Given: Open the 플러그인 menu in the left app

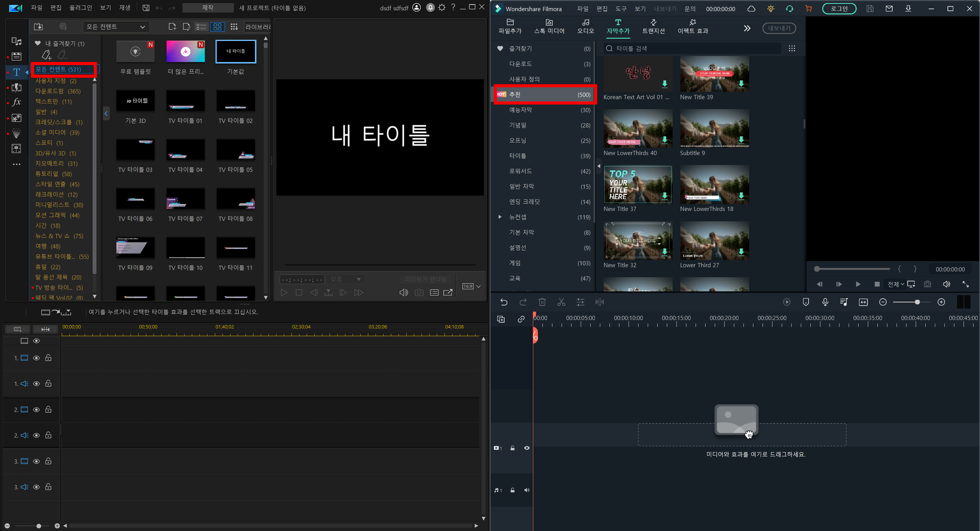Looking at the screenshot, I should tap(81, 7).
